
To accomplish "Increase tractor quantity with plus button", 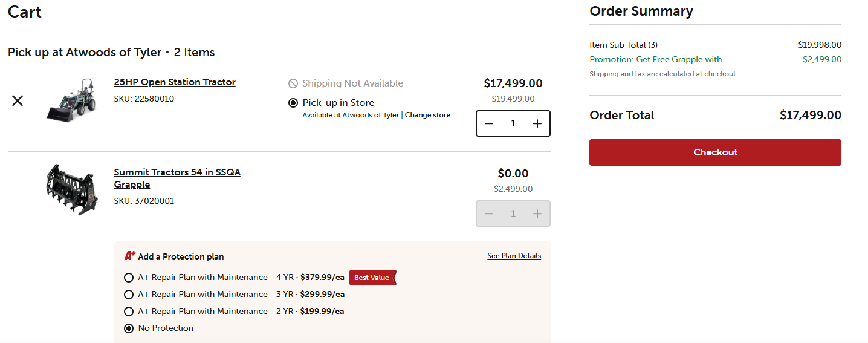I will click(537, 123).
